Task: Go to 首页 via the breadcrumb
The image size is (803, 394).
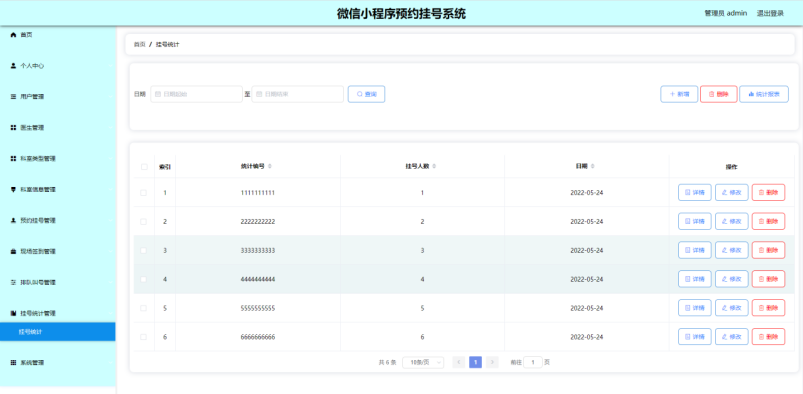Action: pyautogui.click(x=139, y=45)
